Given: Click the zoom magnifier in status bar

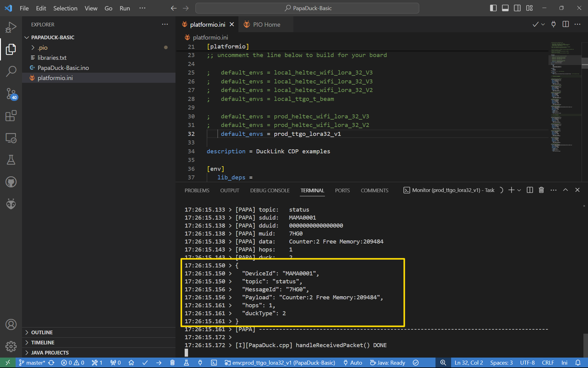Looking at the screenshot, I should pos(443,363).
